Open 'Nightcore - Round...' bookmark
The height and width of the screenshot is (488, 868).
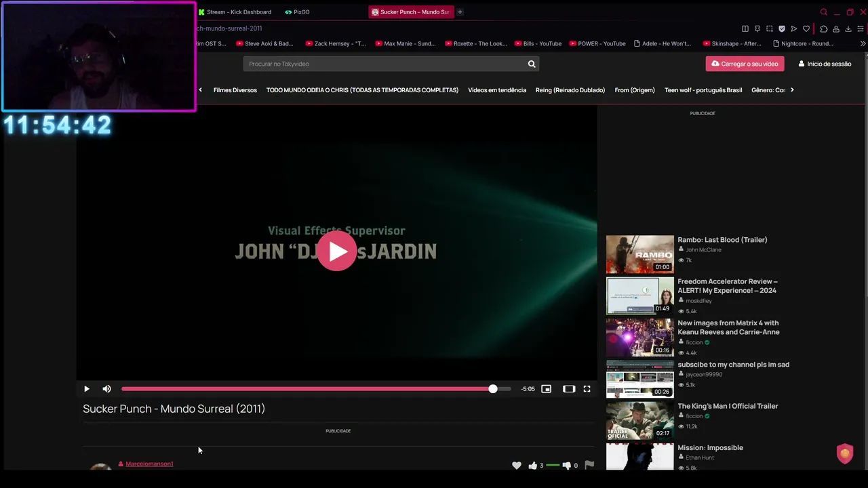pyautogui.click(x=804, y=43)
